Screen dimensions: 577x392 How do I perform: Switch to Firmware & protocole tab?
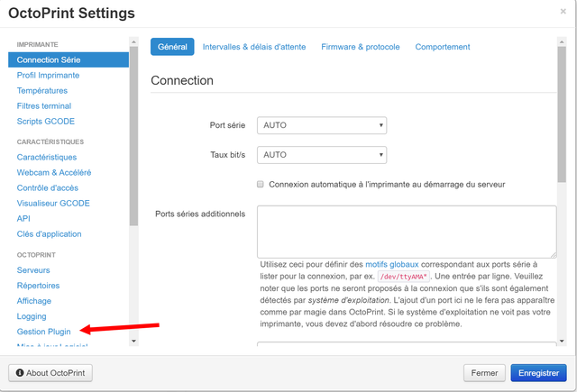361,47
